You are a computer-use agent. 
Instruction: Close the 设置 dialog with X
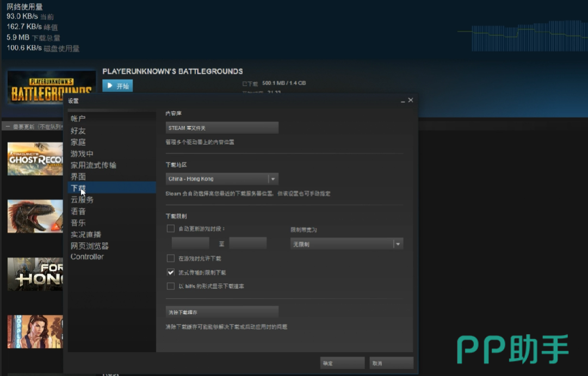411,100
